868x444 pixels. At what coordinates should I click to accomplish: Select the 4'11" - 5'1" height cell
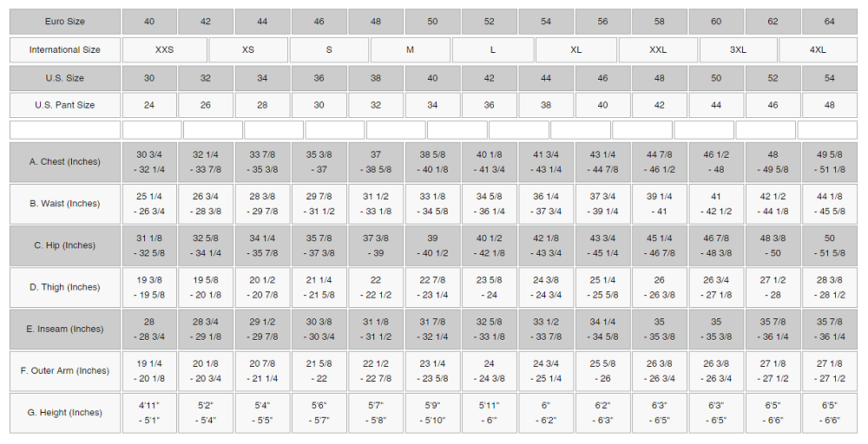149,413
